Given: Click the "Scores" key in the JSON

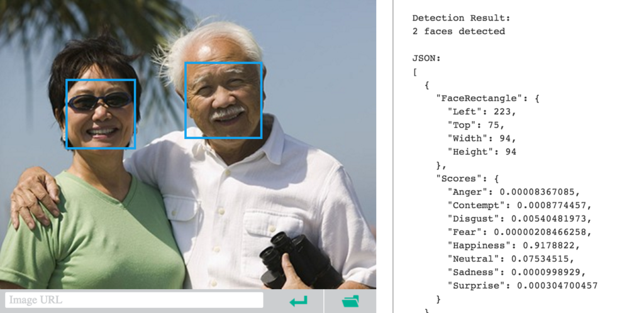Looking at the screenshot, I should click(x=462, y=178).
